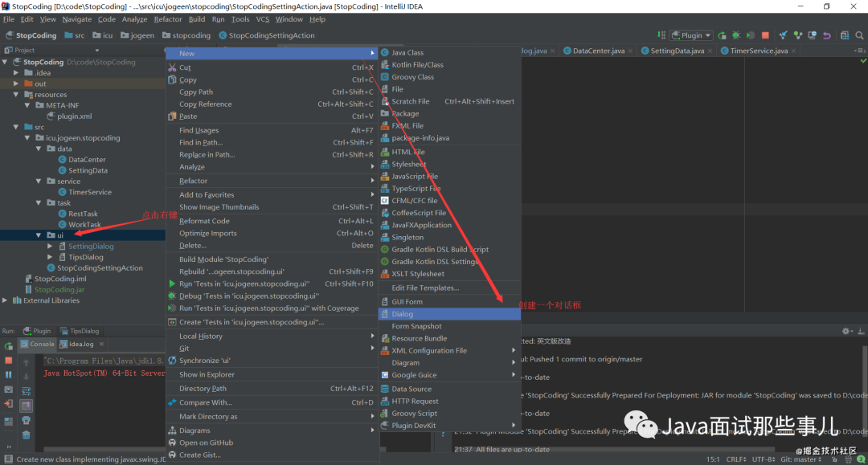
Task: Rerun the Plugin configuration from the top toolbar
Action: tap(722, 35)
